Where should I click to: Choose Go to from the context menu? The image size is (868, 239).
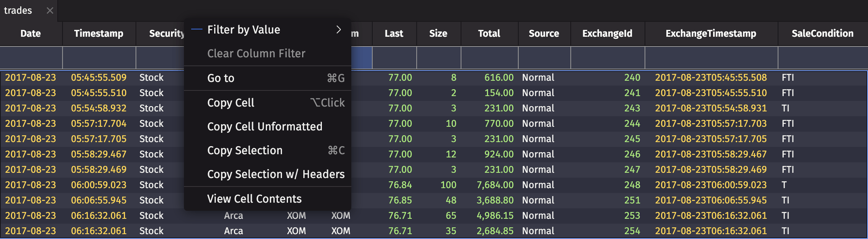[221, 78]
